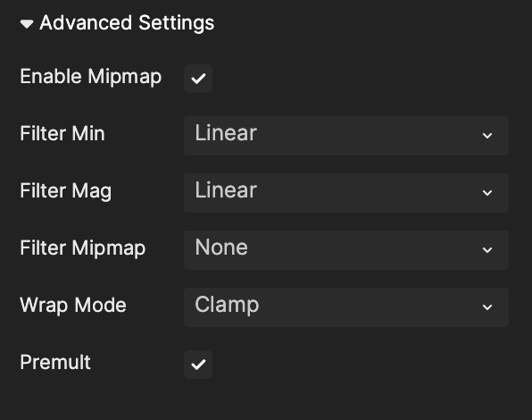This screenshot has width=532, height=420.
Task: Click the chevron arrow in Wrap Mode
Action: (487, 307)
